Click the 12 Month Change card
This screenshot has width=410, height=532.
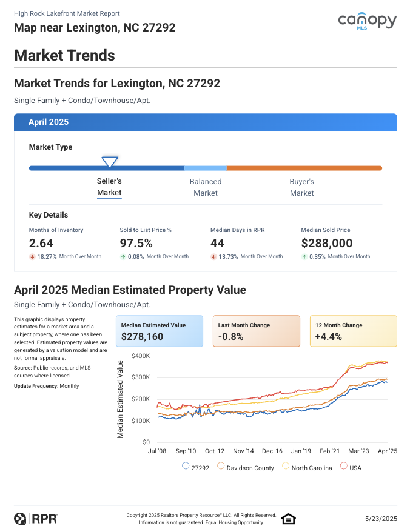pyautogui.click(x=353, y=331)
